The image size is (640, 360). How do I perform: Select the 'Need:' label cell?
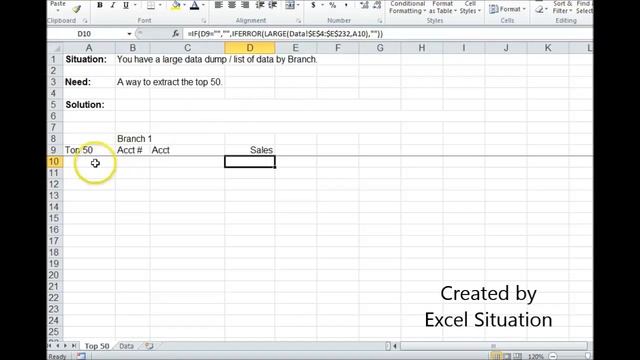coord(89,82)
